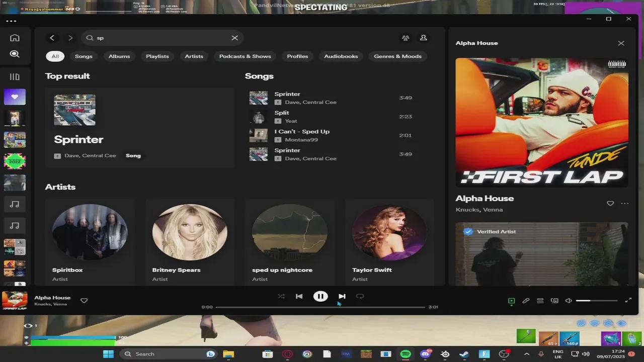Open the play queue
This screenshot has height=362, width=644.
click(540, 301)
